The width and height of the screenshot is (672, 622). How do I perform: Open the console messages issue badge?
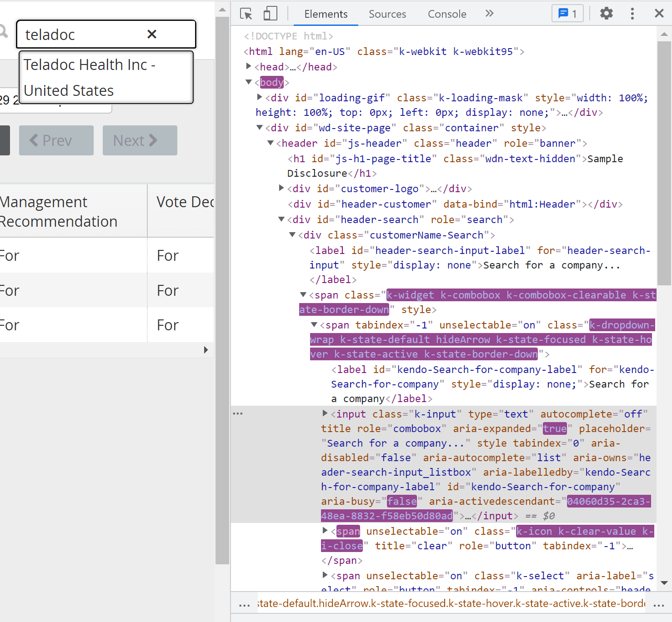click(x=567, y=14)
